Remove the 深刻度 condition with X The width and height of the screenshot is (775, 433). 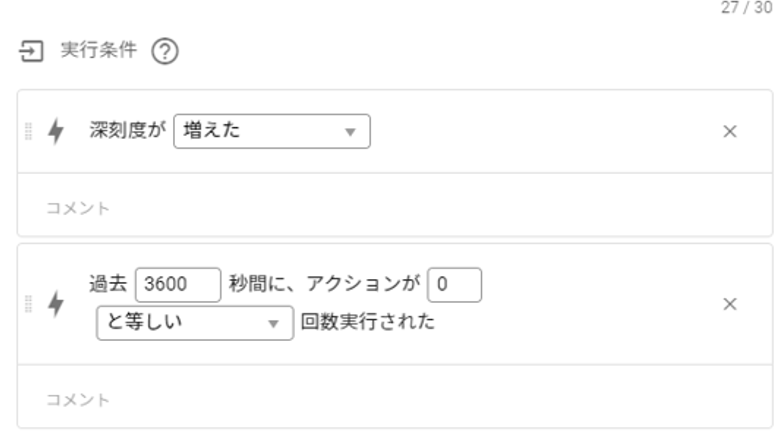729,132
